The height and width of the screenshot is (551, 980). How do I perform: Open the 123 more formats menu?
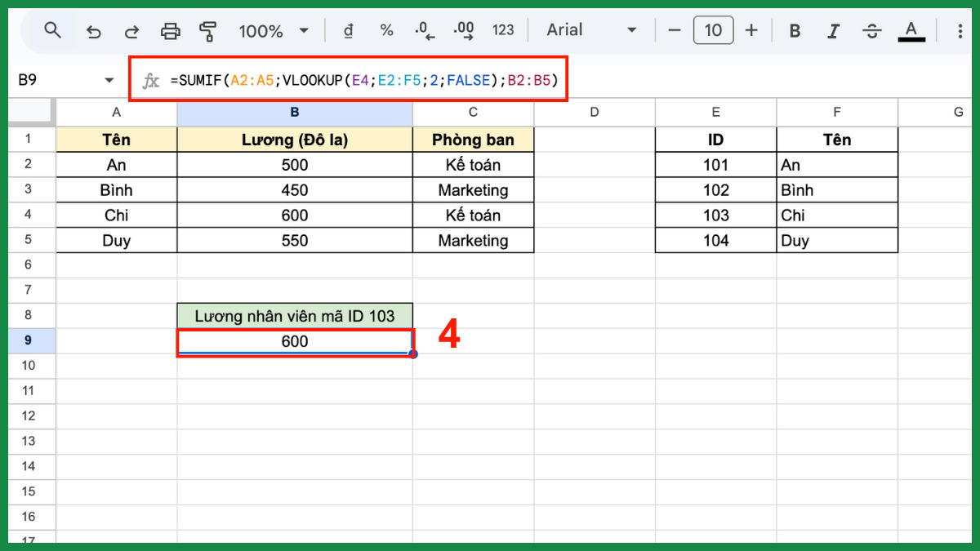click(503, 31)
